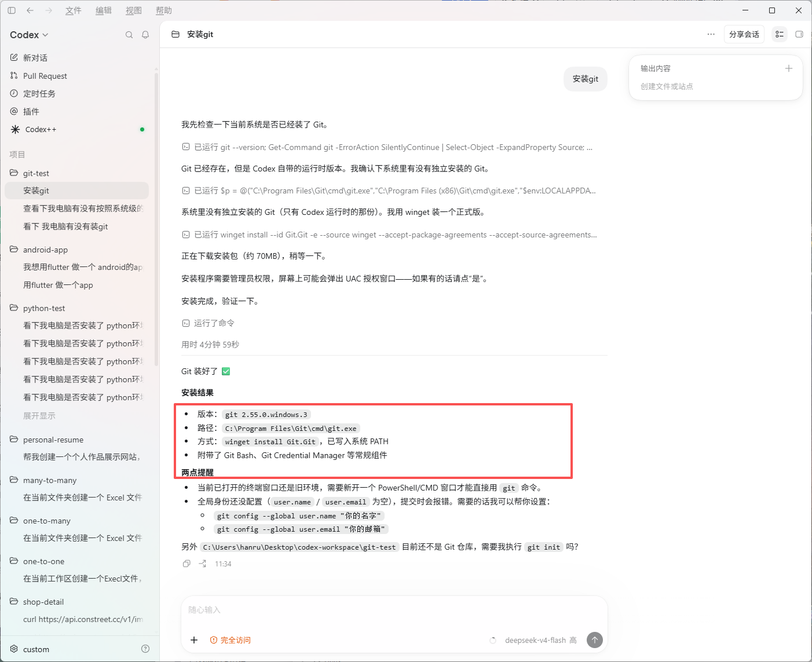Copy the response with the copy icon

point(186,564)
